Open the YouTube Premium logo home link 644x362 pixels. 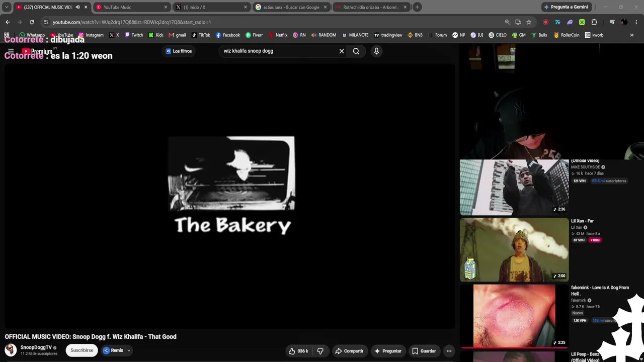[37, 51]
